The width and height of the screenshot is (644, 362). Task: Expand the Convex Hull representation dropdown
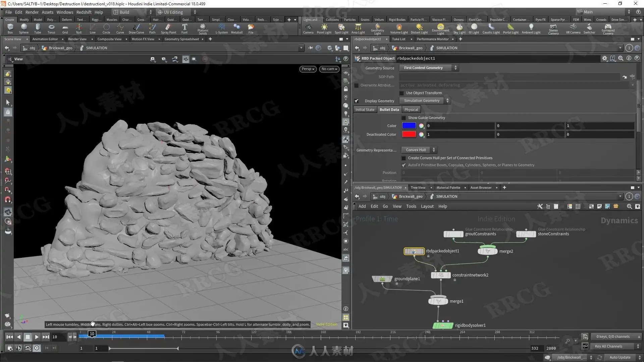pyautogui.click(x=419, y=150)
